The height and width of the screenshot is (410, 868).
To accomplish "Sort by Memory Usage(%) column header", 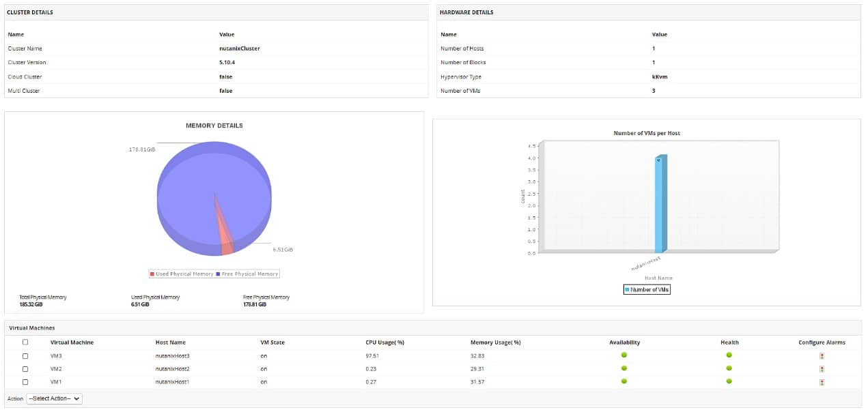I will (x=496, y=342).
